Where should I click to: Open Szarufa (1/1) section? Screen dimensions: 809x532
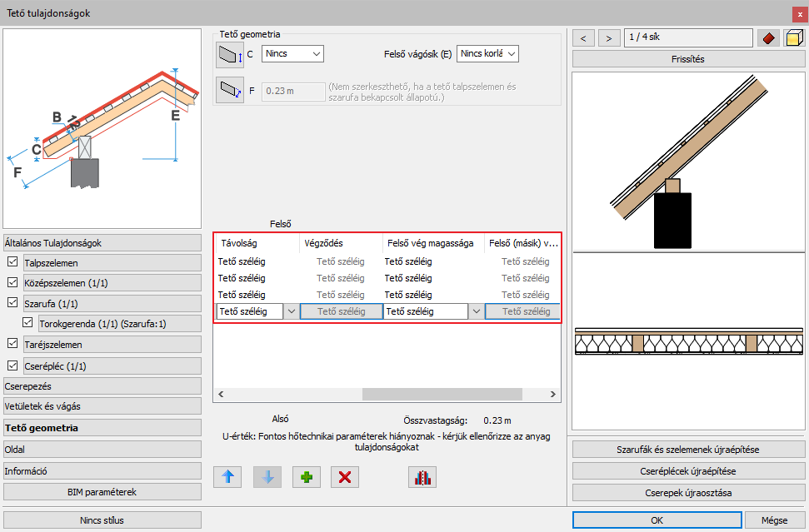pos(112,304)
